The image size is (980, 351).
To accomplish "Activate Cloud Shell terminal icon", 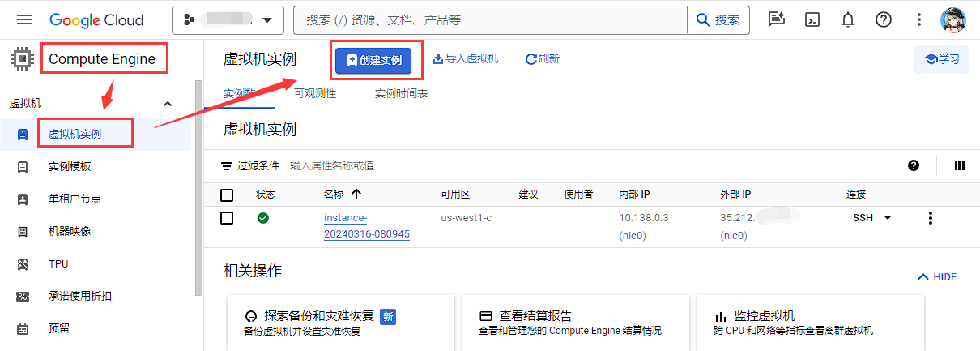I will point(812,19).
